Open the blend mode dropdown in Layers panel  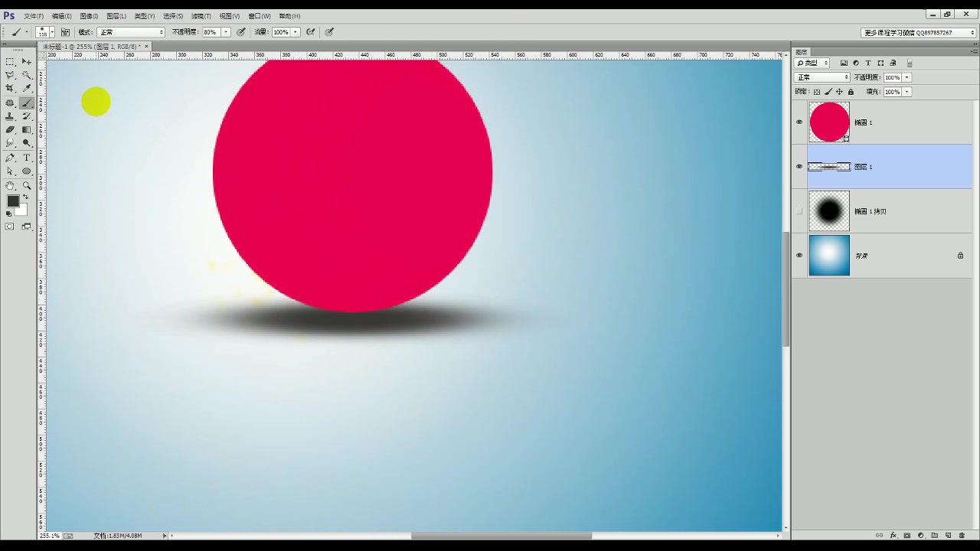click(x=822, y=77)
